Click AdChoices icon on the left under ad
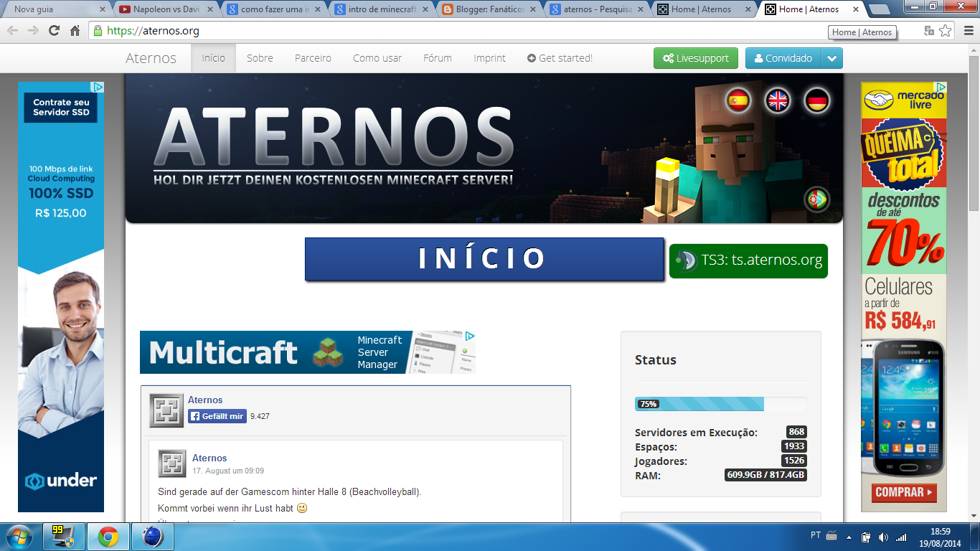Image resolution: width=980 pixels, height=551 pixels. 98,87
